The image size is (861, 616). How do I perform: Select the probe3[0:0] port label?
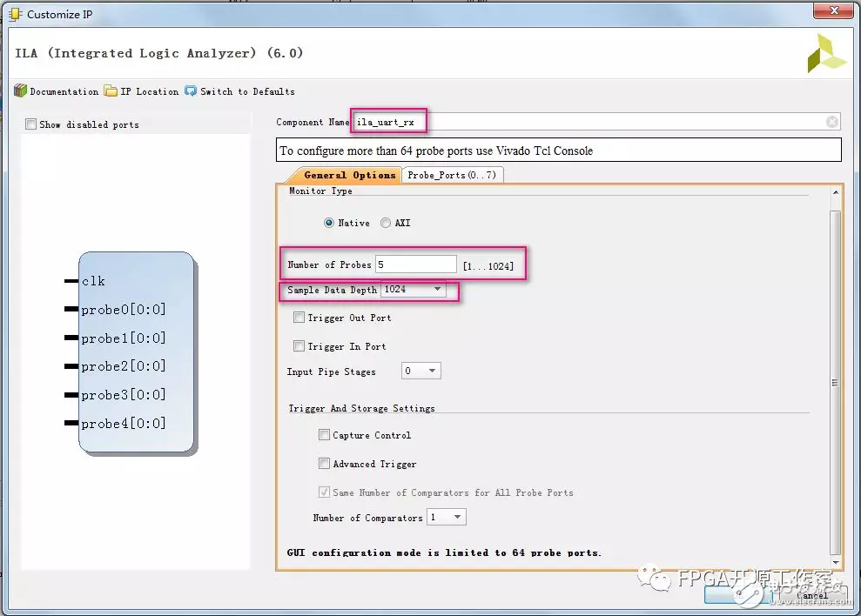(x=124, y=395)
